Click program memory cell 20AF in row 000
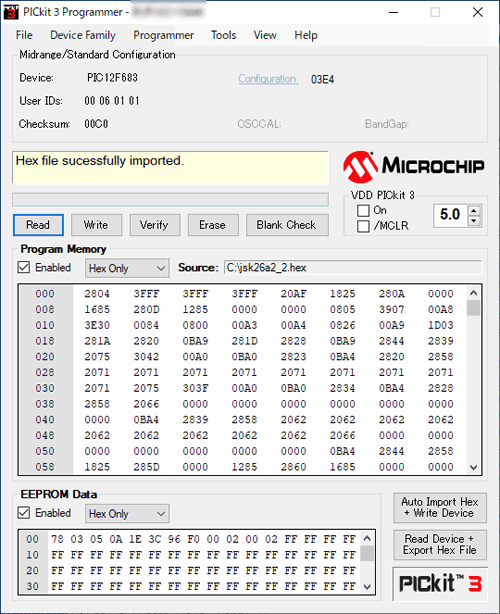This screenshot has height=614, width=500. point(293,294)
